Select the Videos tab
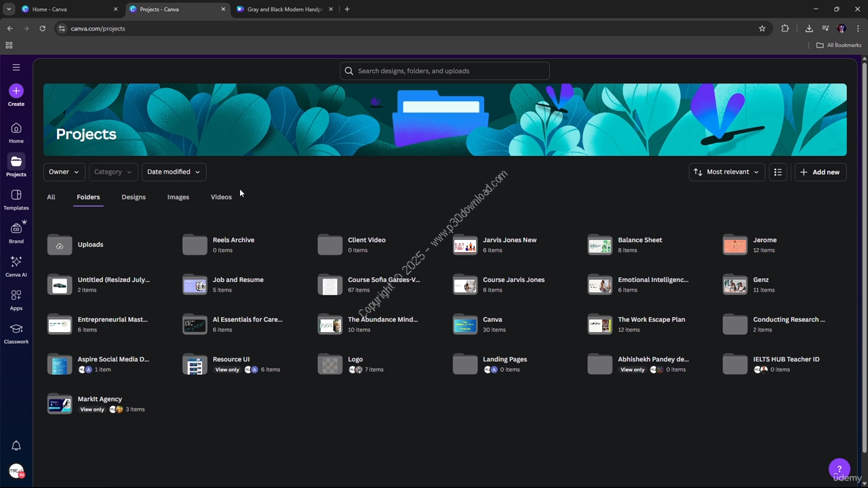Image resolution: width=868 pixels, height=488 pixels. [x=221, y=197]
